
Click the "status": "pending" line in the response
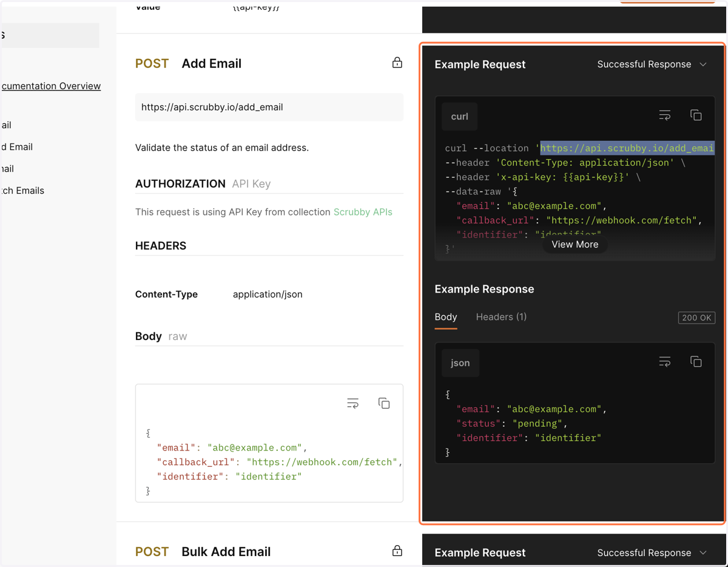(511, 424)
